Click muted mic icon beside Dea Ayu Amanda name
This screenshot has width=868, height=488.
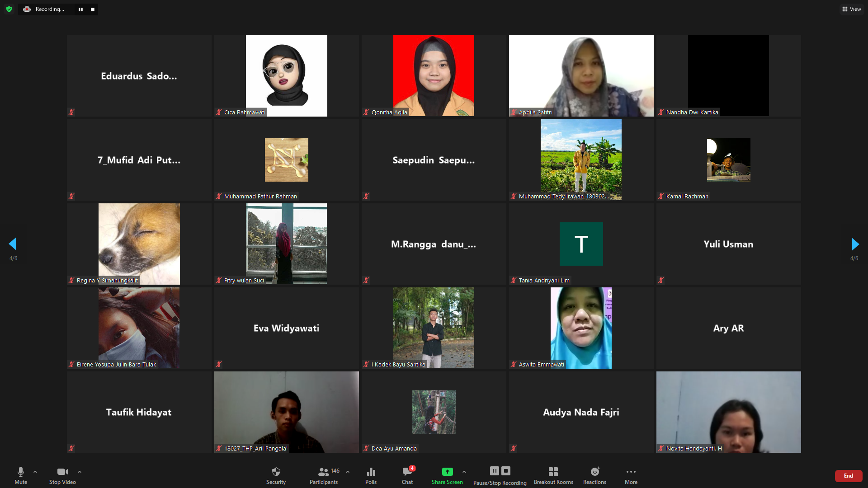point(366,448)
